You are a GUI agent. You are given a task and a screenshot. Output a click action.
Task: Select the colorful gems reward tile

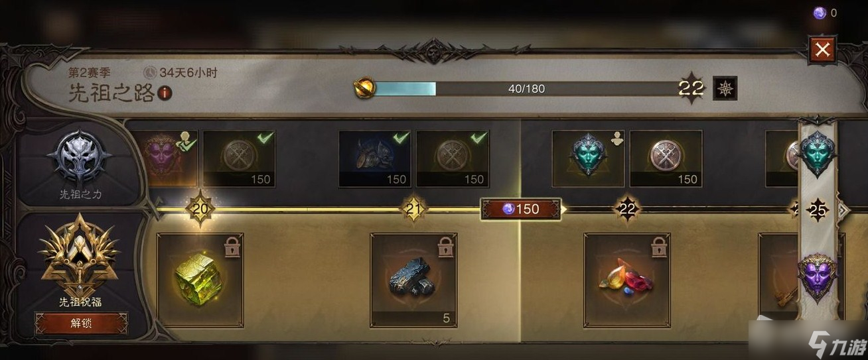[x=627, y=280]
